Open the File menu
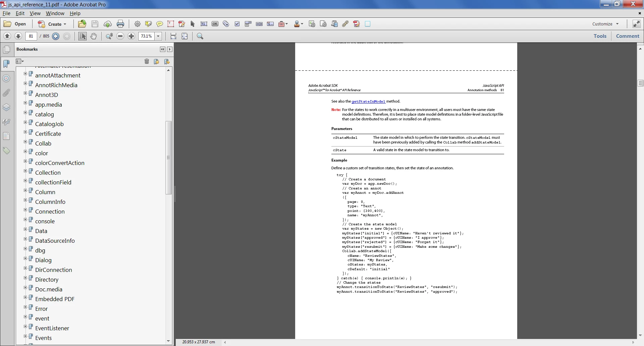The width and height of the screenshot is (644, 346). coord(6,13)
